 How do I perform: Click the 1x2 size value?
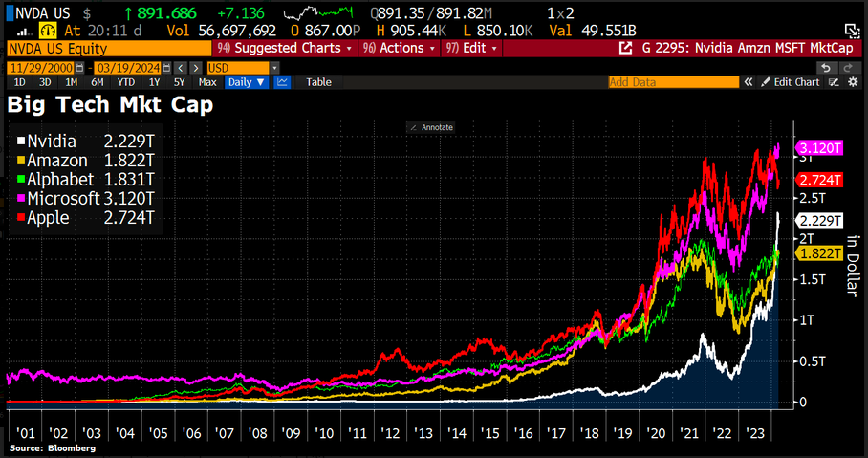tap(560, 11)
